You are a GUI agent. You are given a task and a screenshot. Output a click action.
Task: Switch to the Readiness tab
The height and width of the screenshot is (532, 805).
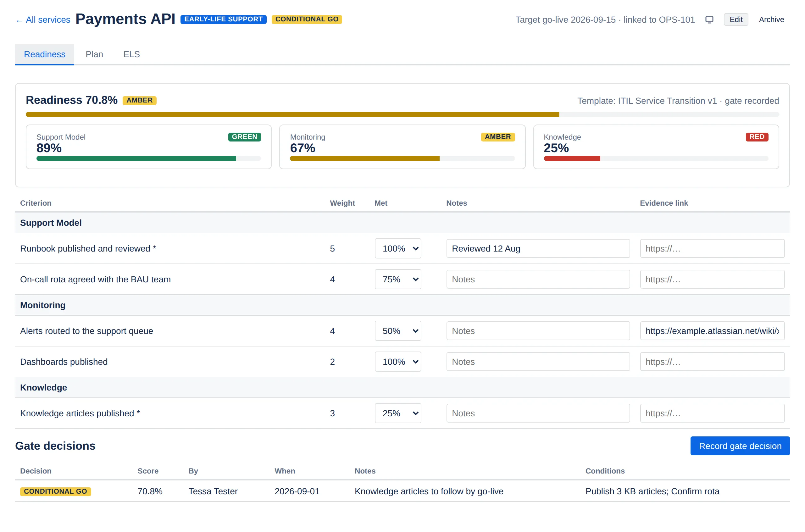(x=44, y=54)
